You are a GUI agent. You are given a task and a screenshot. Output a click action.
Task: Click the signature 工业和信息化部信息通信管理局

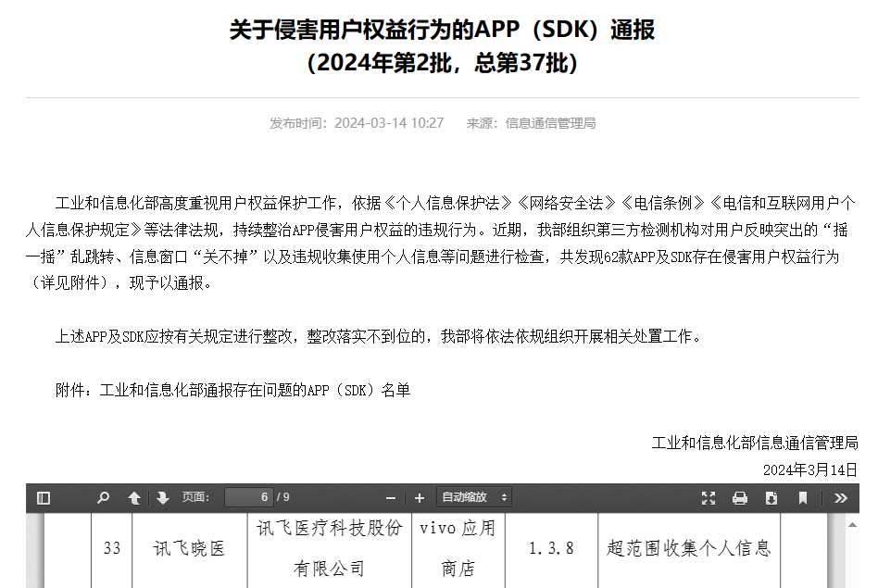pos(755,443)
